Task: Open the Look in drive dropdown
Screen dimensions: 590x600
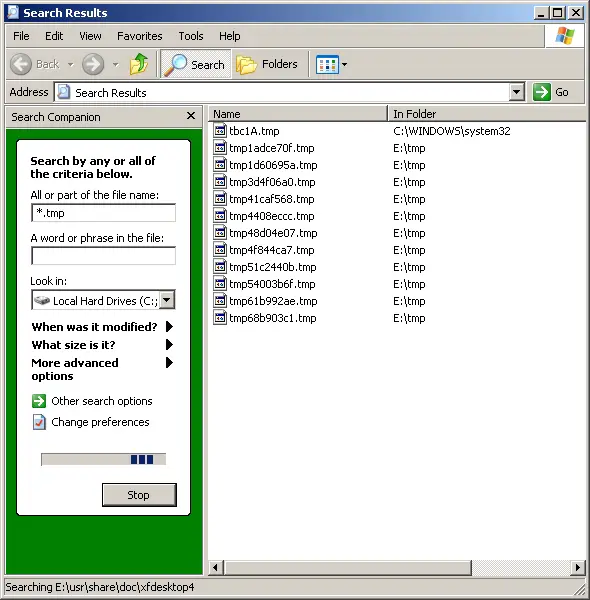Action: [x=167, y=300]
